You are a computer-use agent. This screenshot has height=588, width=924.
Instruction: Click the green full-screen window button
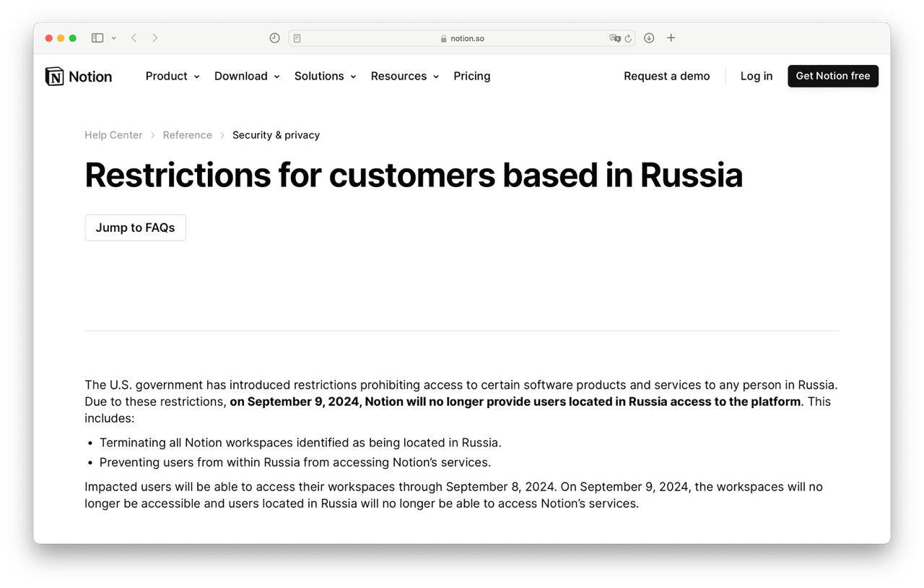[72, 38]
